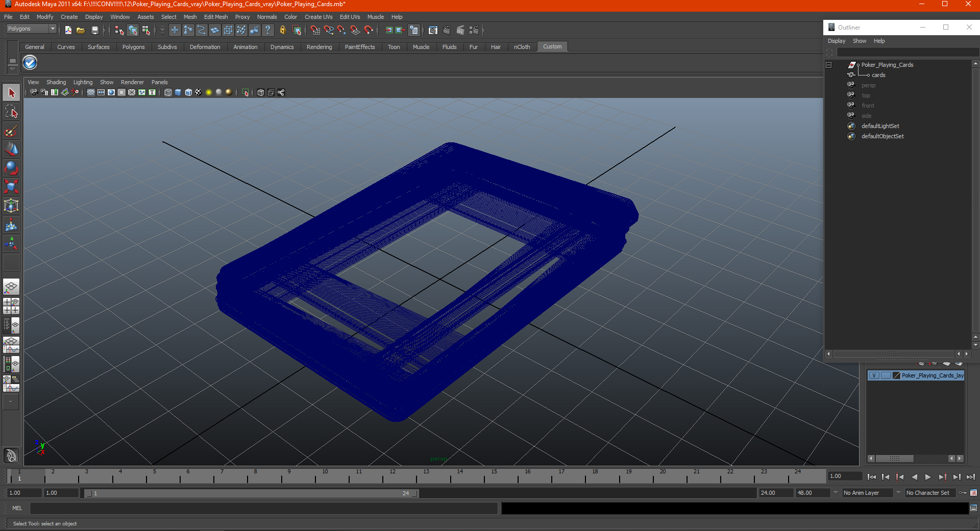Viewport: 980px width, 531px height.
Task: Toggle select by component type mode
Action: tap(146, 30)
